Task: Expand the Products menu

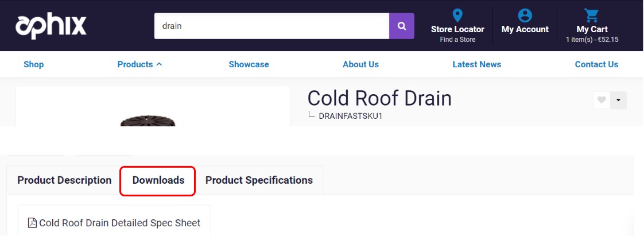Action: coord(139,64)
